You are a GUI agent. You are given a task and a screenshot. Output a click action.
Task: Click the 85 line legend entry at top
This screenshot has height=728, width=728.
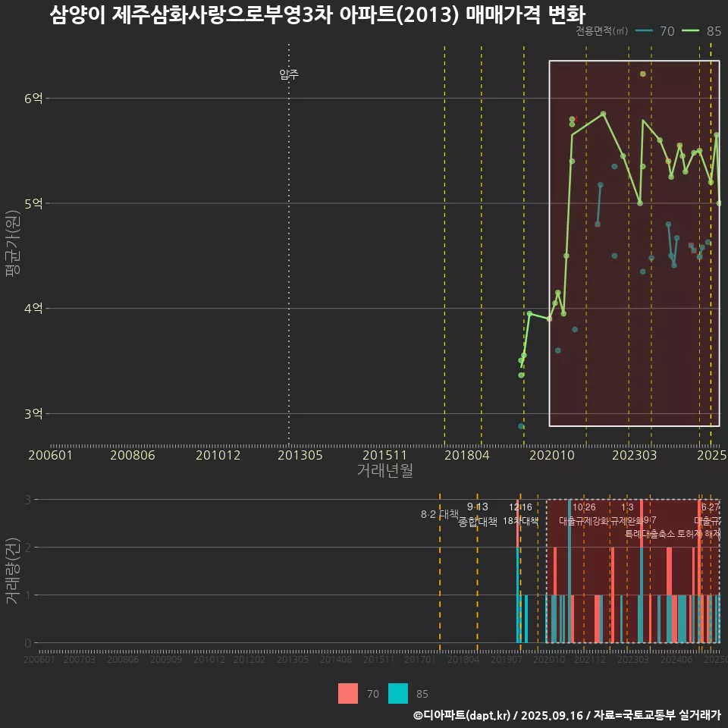tap(701, 31)
